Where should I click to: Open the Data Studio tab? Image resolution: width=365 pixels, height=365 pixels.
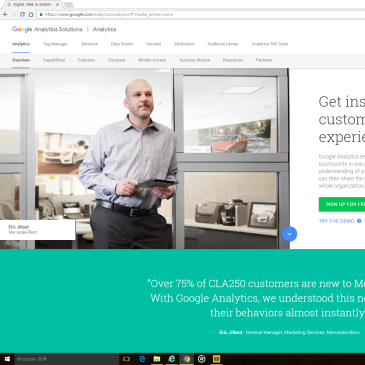[122, 44]
